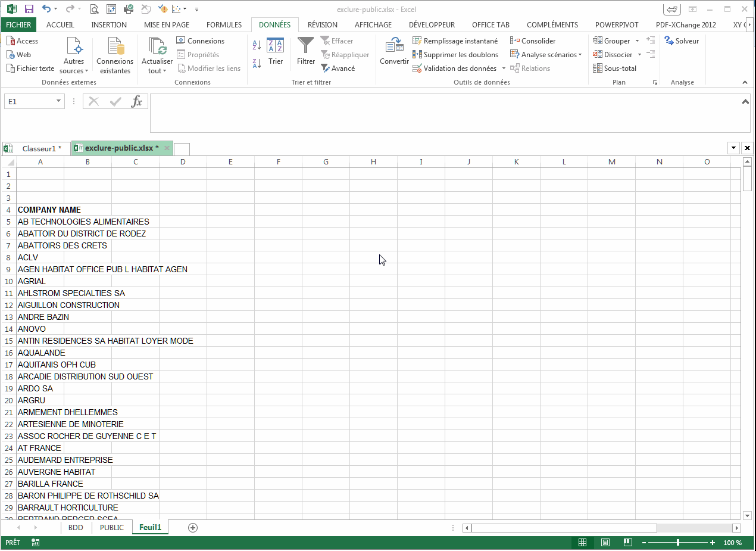The height and width of the screenshot is (551, 756).
Task: Import data from Web
Action: coord(19,55)
